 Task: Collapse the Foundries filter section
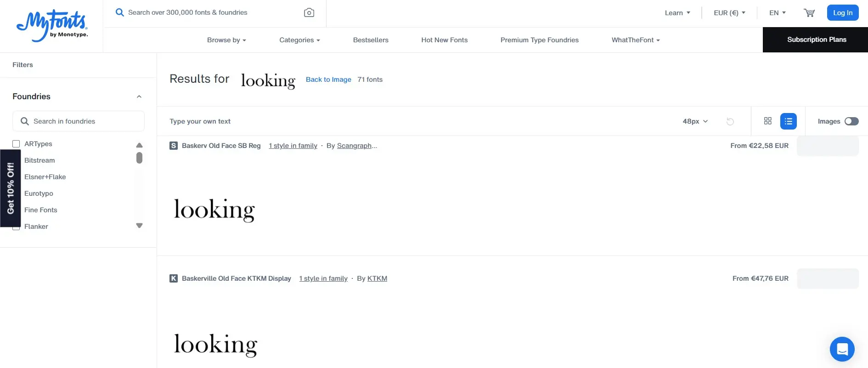[x=139, y=96]
